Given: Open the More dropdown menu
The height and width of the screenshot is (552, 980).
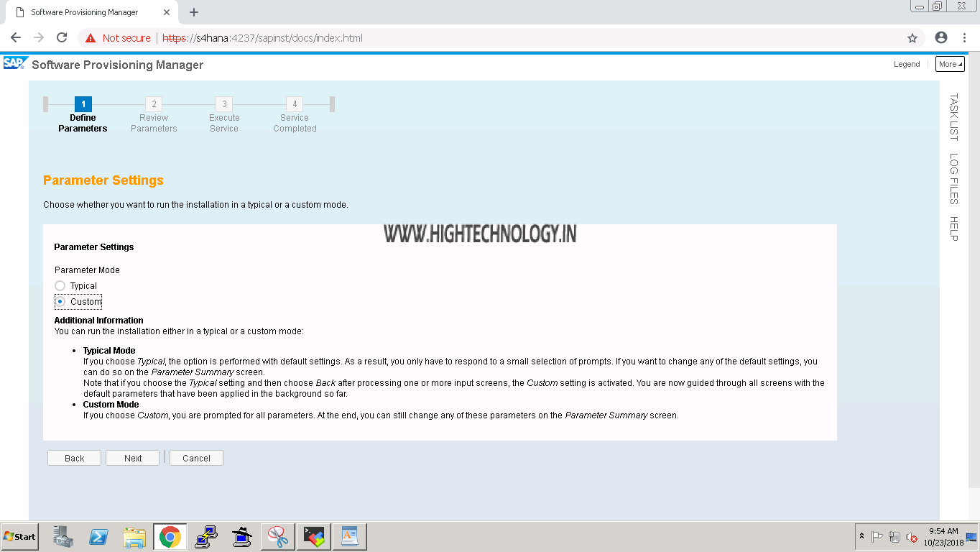Looking at the screenshot, I should [950, 64].
